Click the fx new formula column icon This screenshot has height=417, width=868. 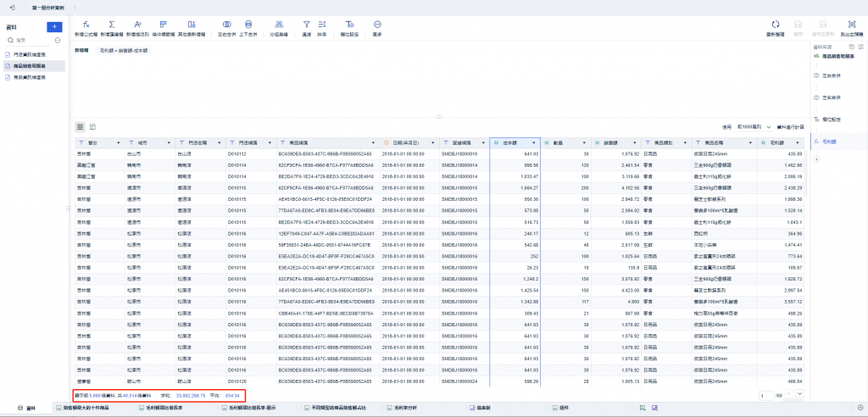coord(86,25)
